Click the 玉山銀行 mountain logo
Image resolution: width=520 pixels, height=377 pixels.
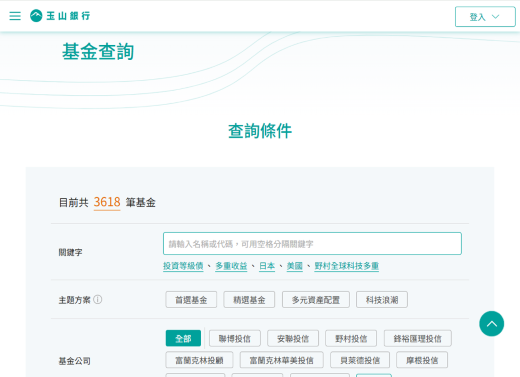point(36,16)
